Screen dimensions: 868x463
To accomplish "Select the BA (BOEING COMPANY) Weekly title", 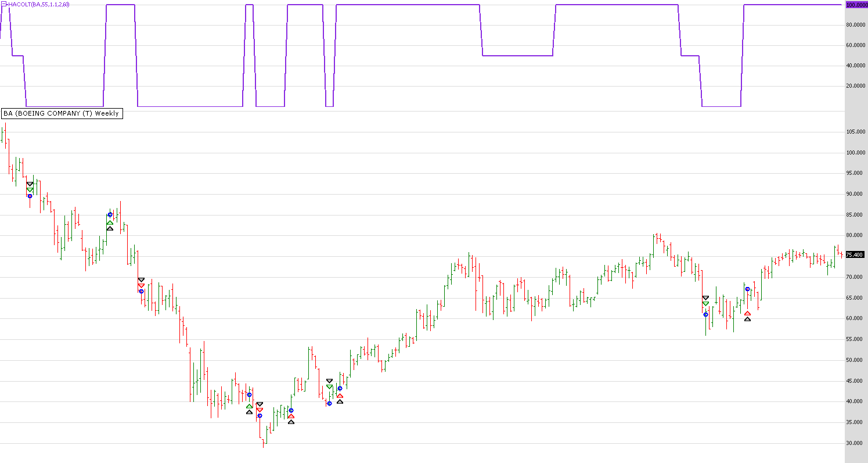I will (62, 113).
